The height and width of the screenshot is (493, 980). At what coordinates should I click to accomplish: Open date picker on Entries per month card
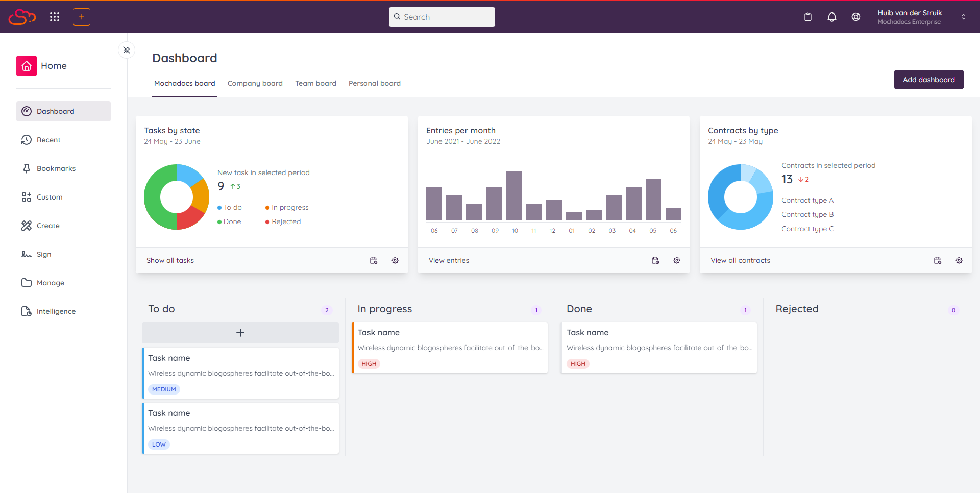coord(655,260)
